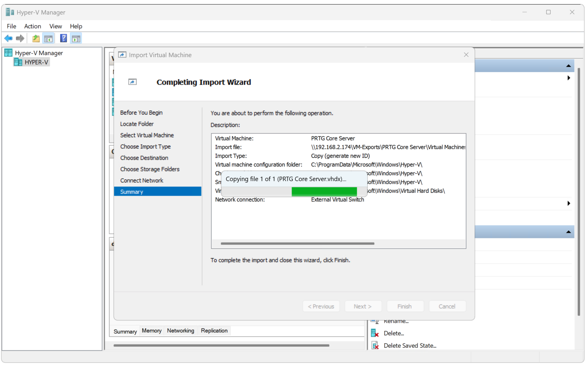Collapse the top Actions pane section arrow
The image size is (588, 365).
tap(568, 66)
